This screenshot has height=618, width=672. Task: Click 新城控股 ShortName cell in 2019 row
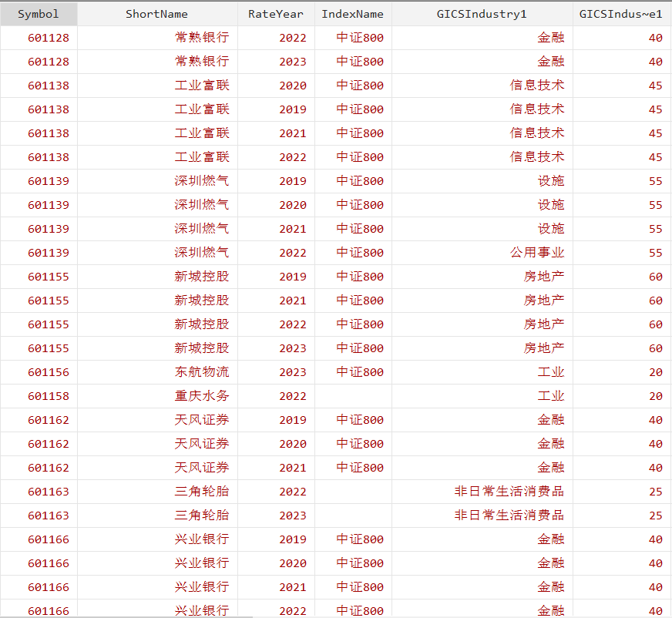157,277
